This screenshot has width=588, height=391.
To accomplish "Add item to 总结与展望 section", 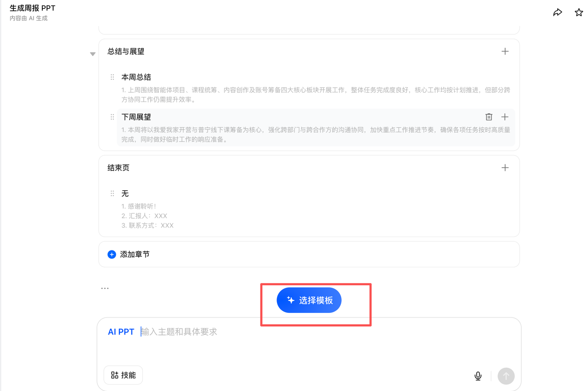I will tap(505, 51).
